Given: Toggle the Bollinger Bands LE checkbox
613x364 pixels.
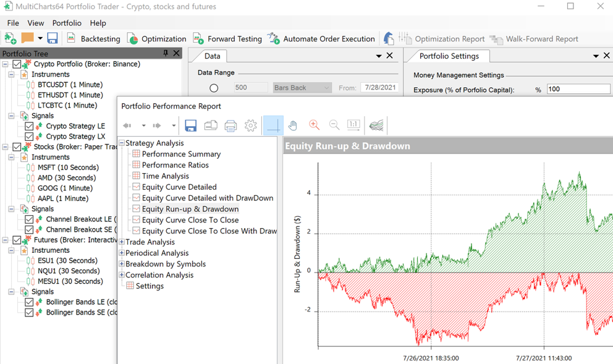Looking at the screenshot, I should tap(29, 302).
